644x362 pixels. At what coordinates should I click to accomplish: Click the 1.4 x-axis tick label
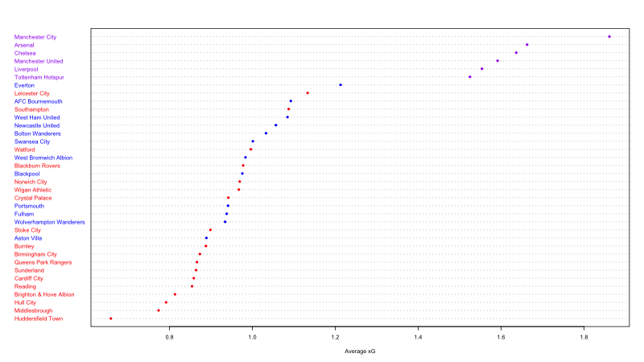pos(418,337)
